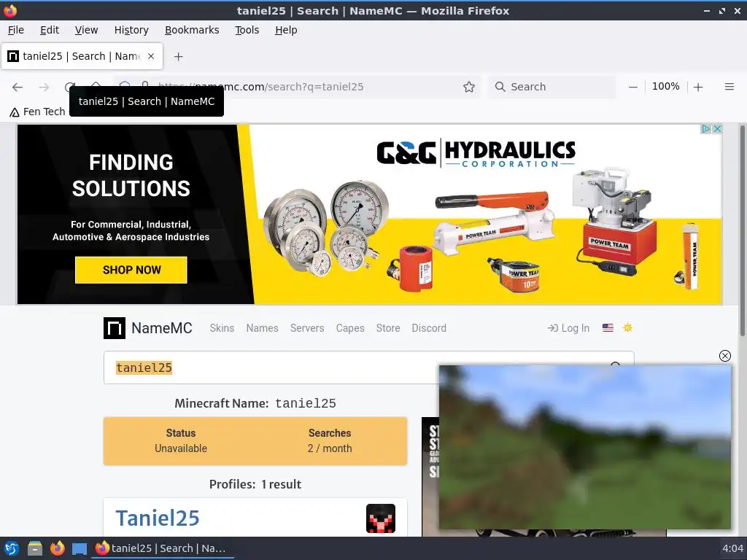Click the Log In link

568,328
